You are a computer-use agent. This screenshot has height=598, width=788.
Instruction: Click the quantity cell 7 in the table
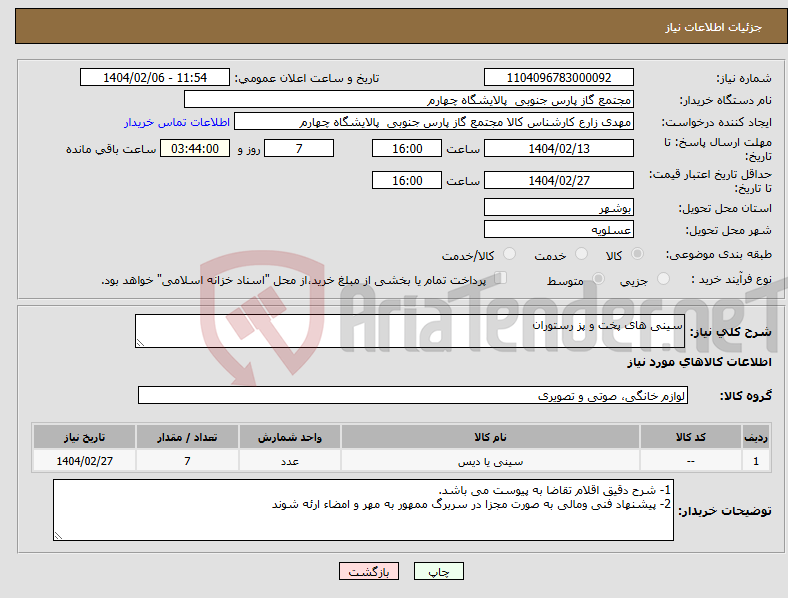[187, 461]
